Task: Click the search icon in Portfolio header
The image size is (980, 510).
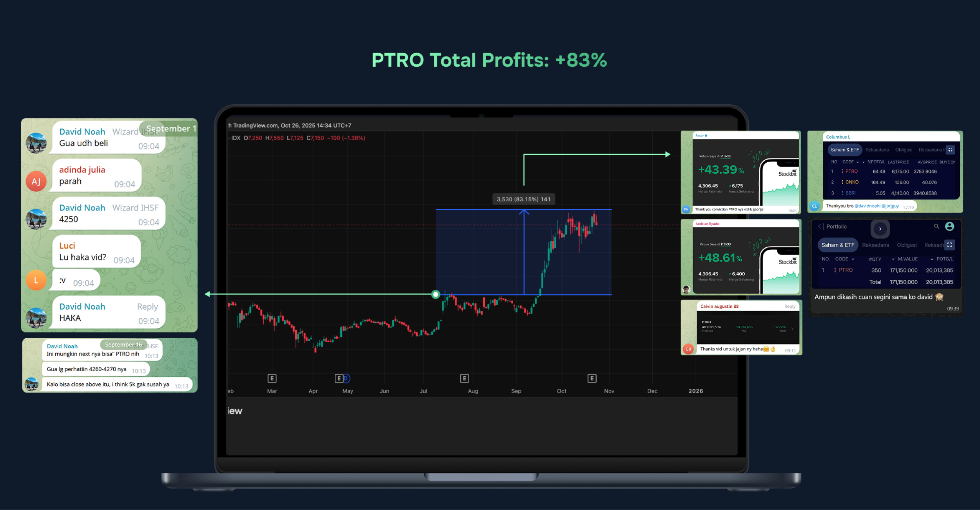Action: point(936,226)
